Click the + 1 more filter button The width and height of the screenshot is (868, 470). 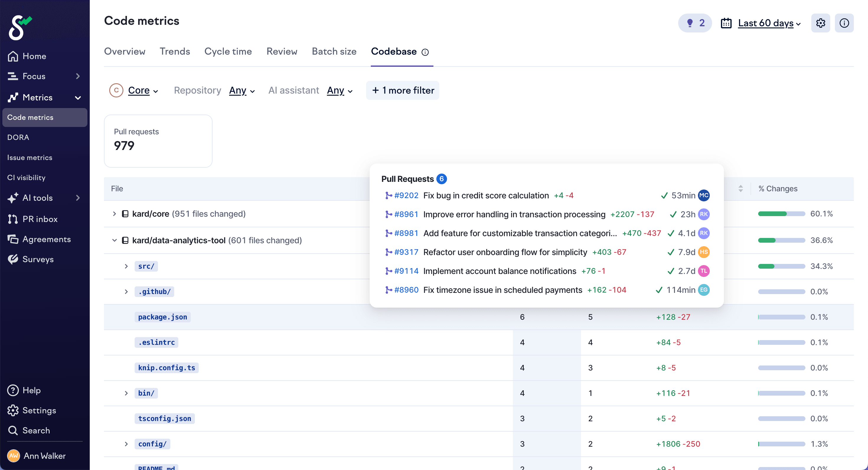(x=402, y=90)
